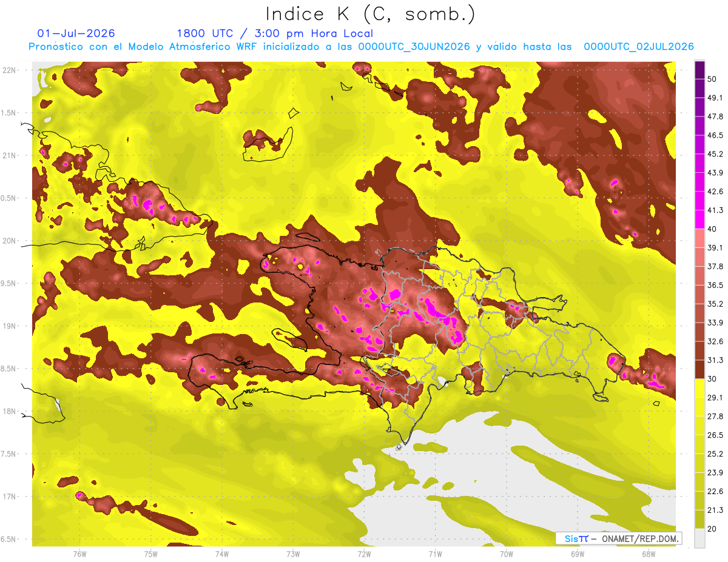Pick the bright yellow swatch between 29.1 and 30
Viewport: 728px width, 562px height.
coord(699,389)
